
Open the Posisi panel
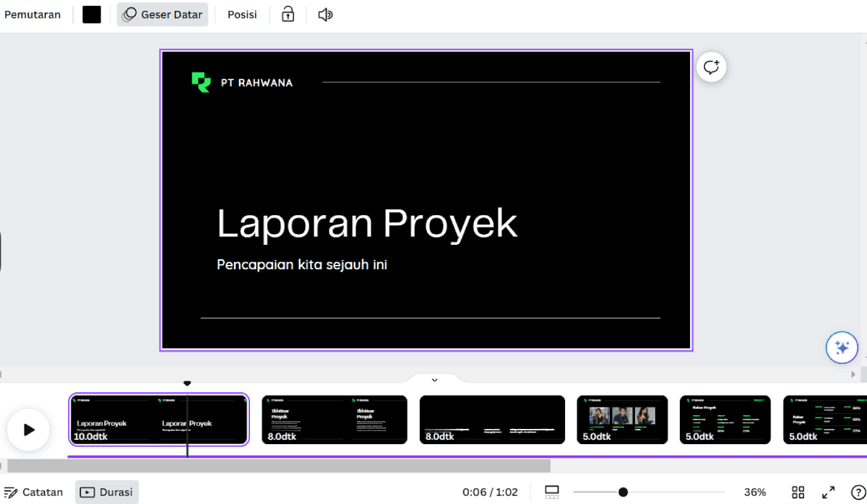[x=242, y=14]
